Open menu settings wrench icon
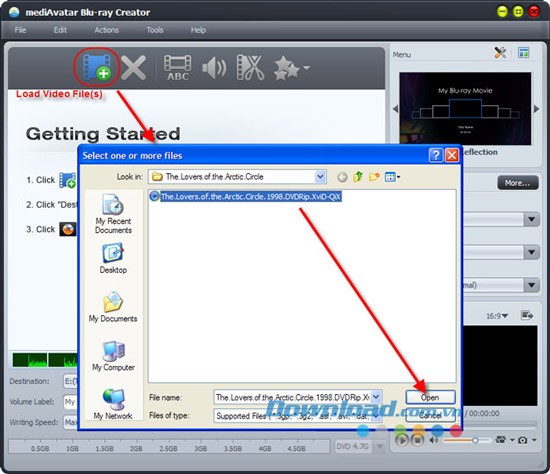Image resolution: width=550 pixels, height=474 pixels. (500, 53)
